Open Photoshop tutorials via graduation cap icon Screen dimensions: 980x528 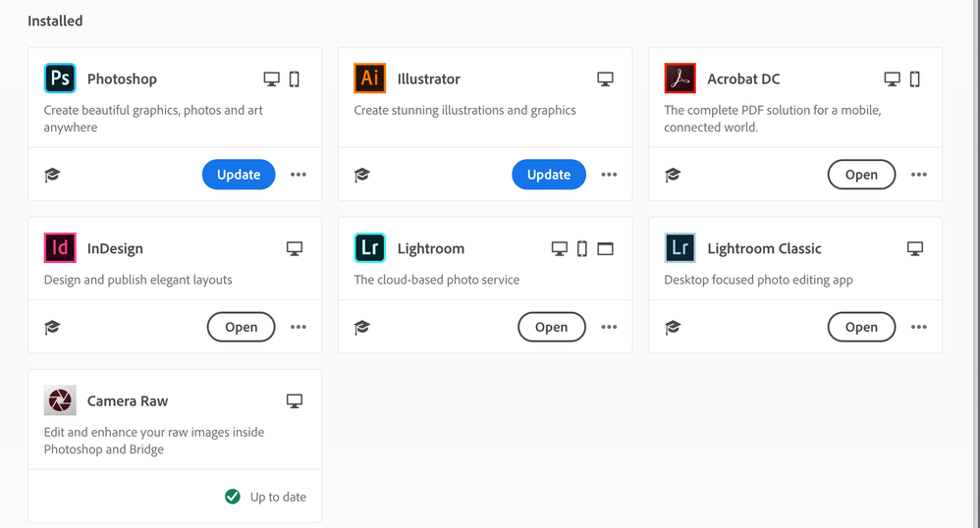coord(52,175)
